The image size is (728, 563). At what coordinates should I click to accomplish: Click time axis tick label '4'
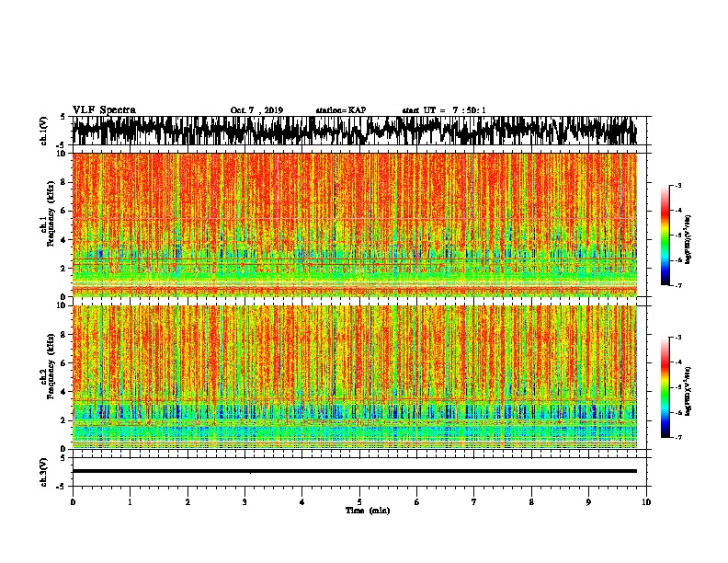[x=302, y=502]
